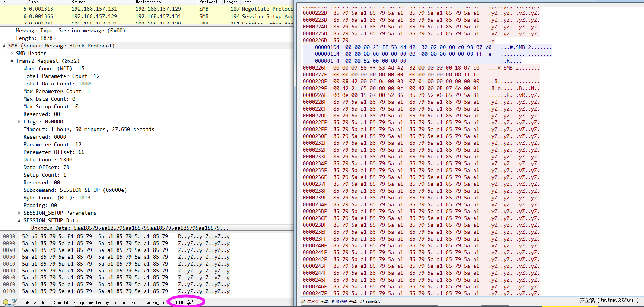Collapse the SESSION_SETUP Data node
The image size is (644, 307).
(19, 220)
